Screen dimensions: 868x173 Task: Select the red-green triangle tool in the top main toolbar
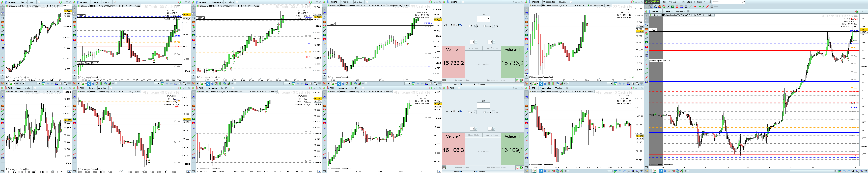click(664, 6)
